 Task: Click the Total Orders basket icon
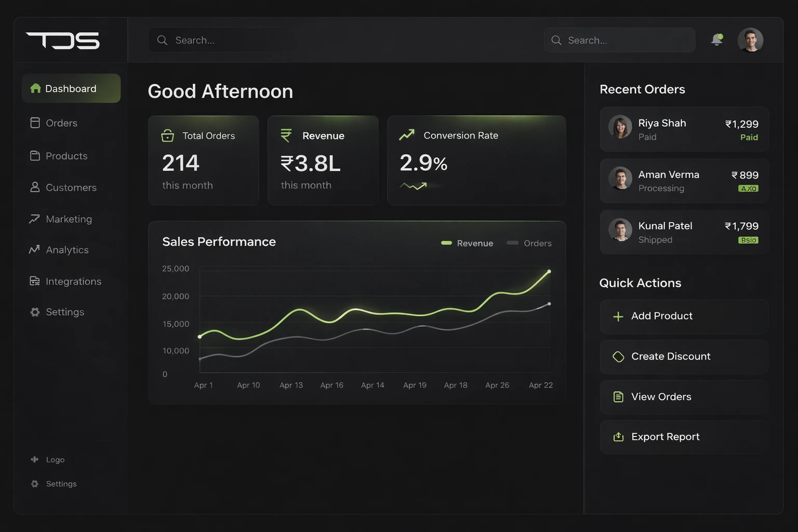[168, 136]
